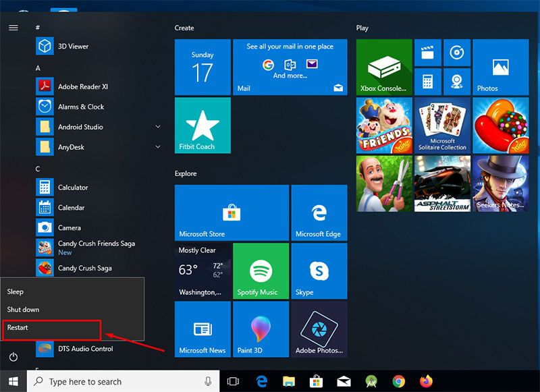Open DTS Audio Control app
This screenshot has width=540, height=392.
pos(86,349)
